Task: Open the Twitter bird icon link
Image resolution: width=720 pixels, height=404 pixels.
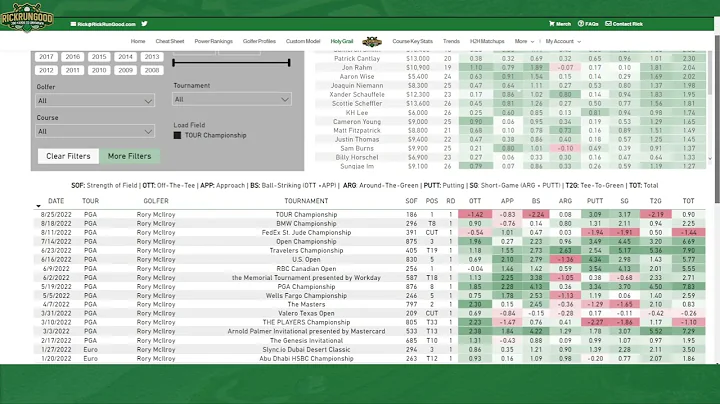Action: (144, 24)
